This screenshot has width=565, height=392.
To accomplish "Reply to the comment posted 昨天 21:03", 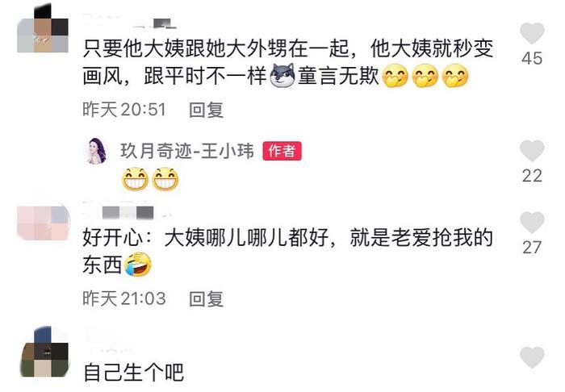I will pos(206,298).
